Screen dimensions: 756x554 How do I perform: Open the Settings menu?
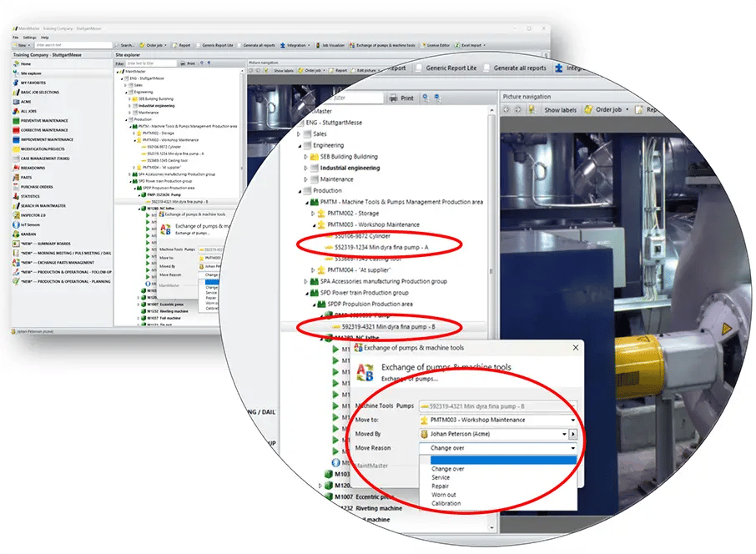pos(29,37)
